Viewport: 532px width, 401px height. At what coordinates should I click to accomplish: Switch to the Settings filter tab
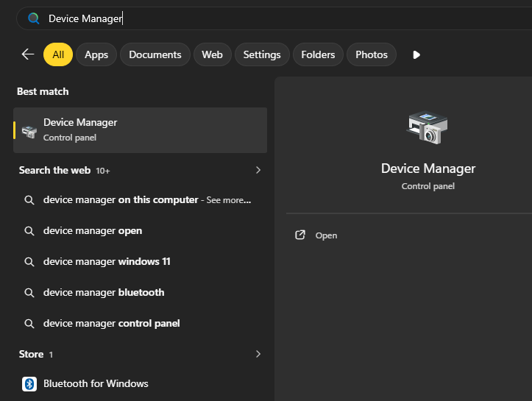pos(262,54)
